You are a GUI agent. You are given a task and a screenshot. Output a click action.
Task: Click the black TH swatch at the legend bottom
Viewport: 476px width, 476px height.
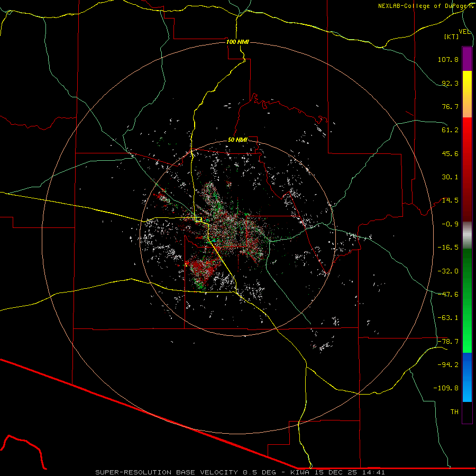coord(467,413)
